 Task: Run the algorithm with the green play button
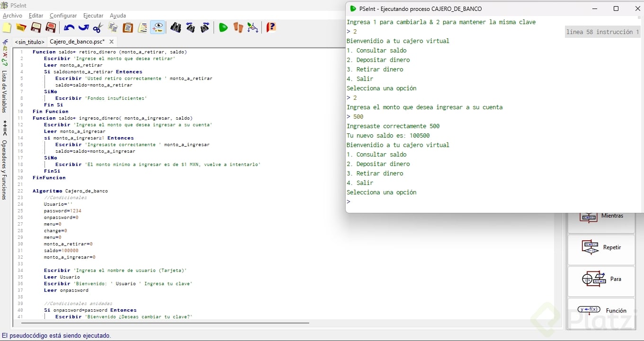pos(223,27)
